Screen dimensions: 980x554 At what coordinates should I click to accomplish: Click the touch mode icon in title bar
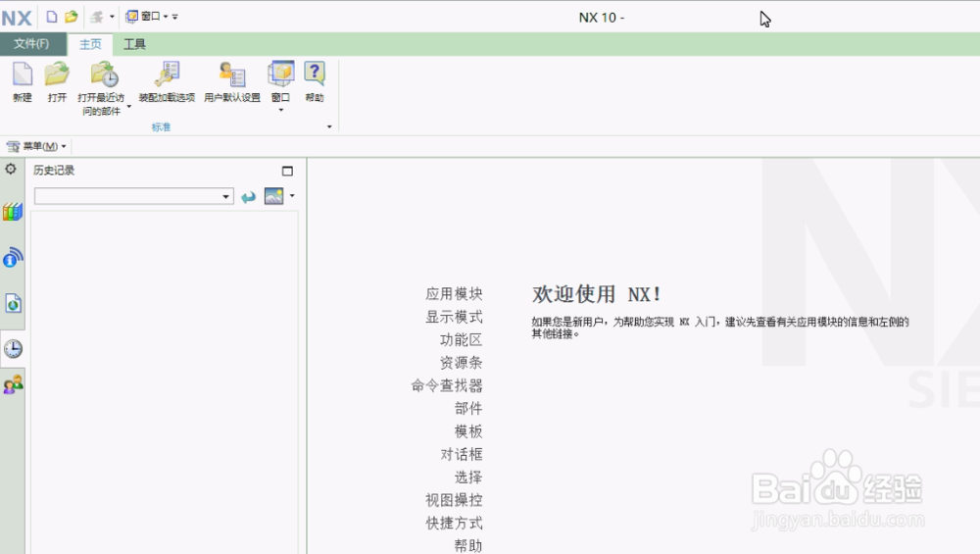pos(96,17)
